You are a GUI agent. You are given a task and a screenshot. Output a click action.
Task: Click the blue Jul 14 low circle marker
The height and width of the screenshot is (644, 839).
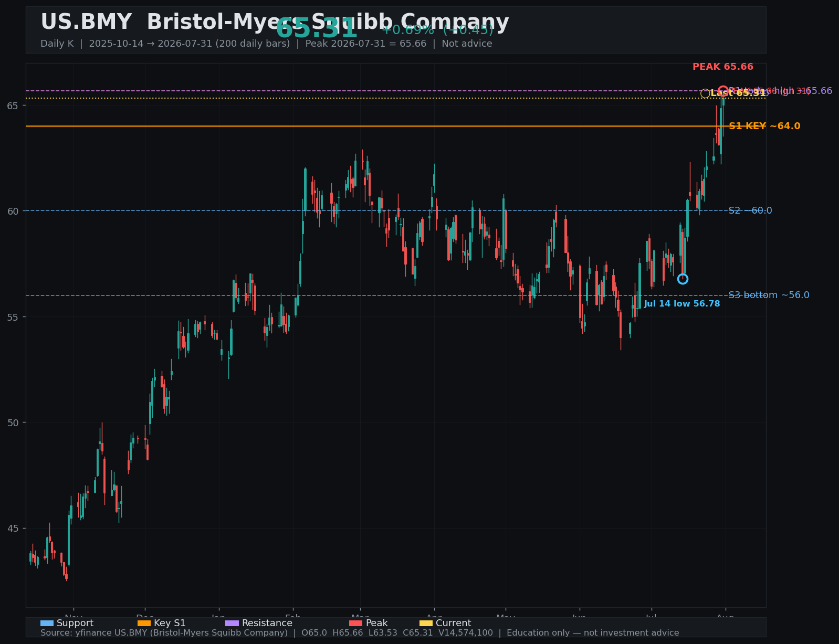(683, 279)
